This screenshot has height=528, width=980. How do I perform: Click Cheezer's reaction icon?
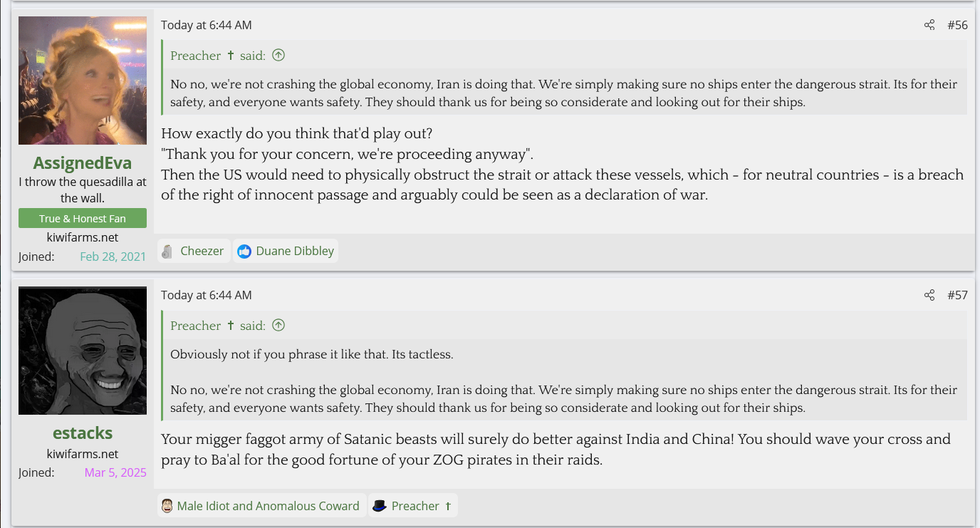tap(167, 251)
